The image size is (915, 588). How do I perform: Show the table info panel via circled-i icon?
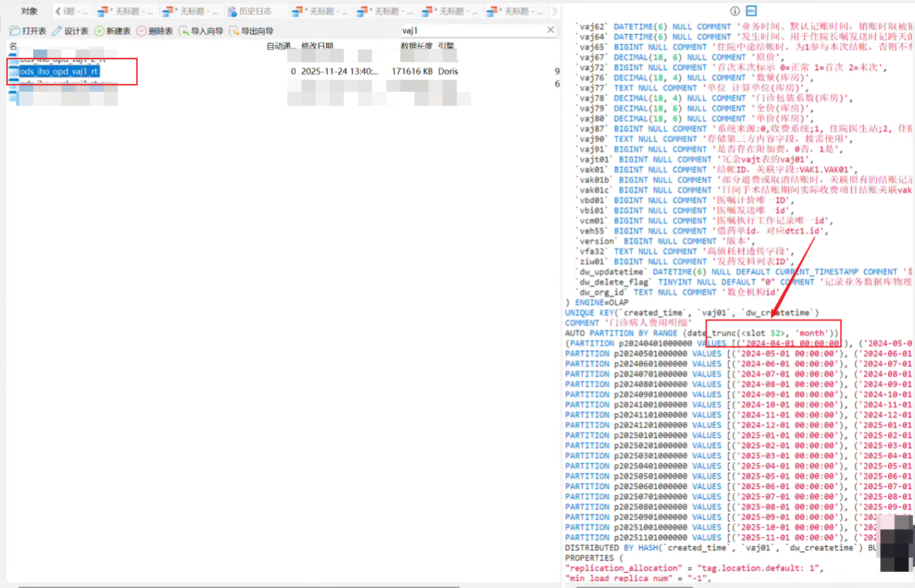[734, 11]
